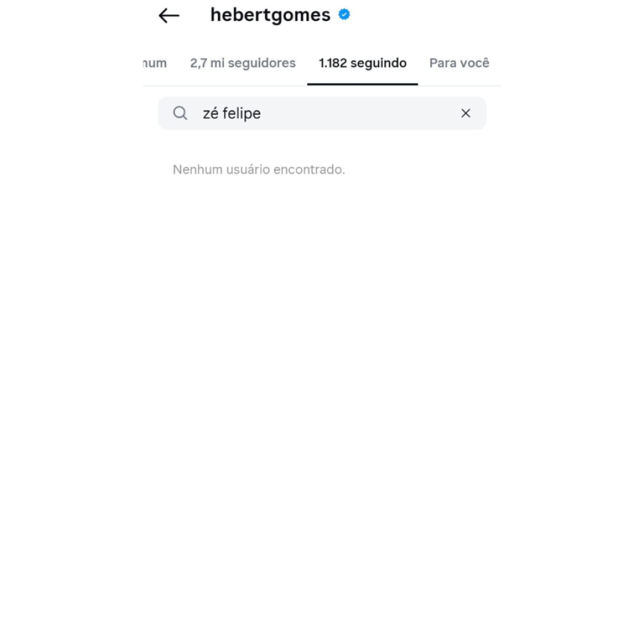Click the "seguidores" word in the tabs

(x=262, y=64)
